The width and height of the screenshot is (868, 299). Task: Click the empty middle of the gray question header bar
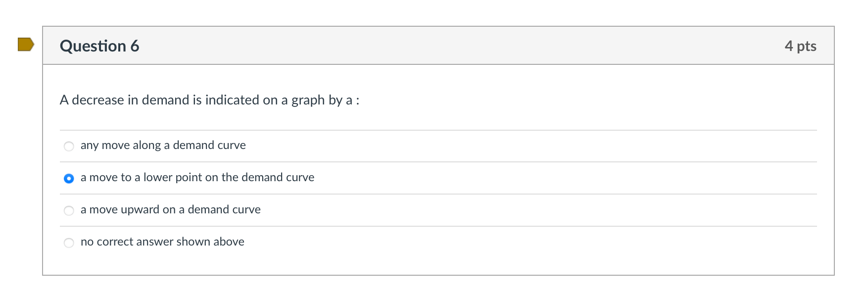pyautogui.click(x=445, y=46)
